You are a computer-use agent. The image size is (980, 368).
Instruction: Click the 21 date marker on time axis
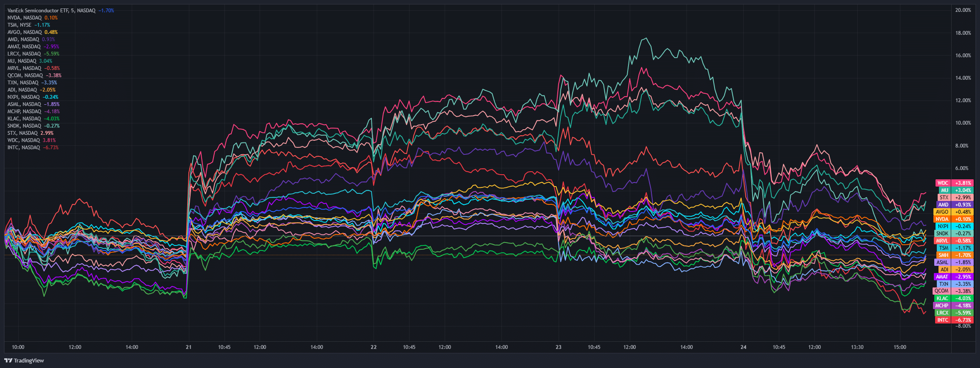[188, 347]
